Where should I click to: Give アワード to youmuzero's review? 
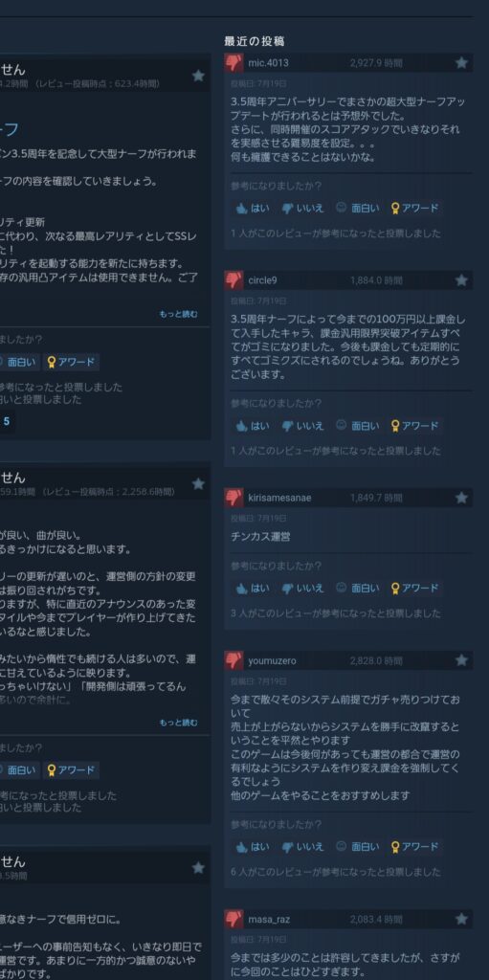click(x=414, y=847)
